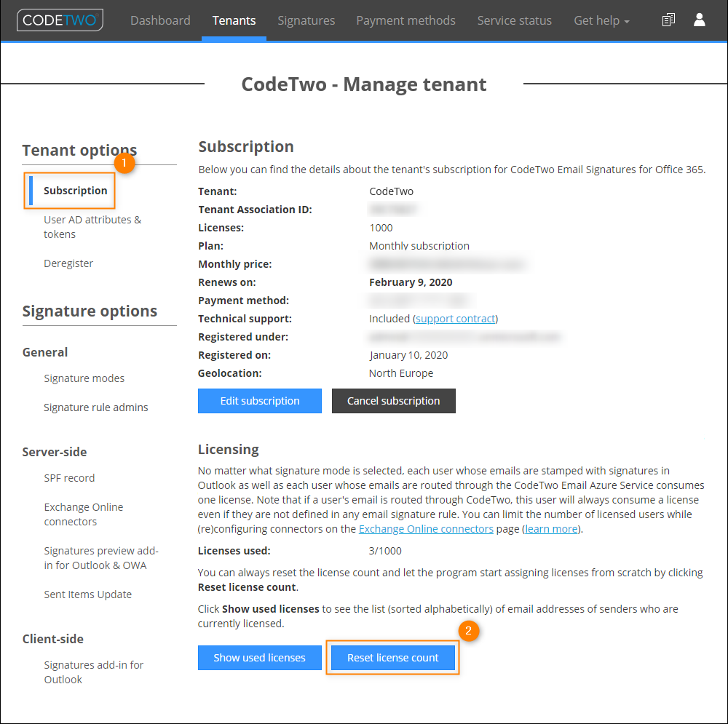Open Sent Items Update

(x=88, y=594)
